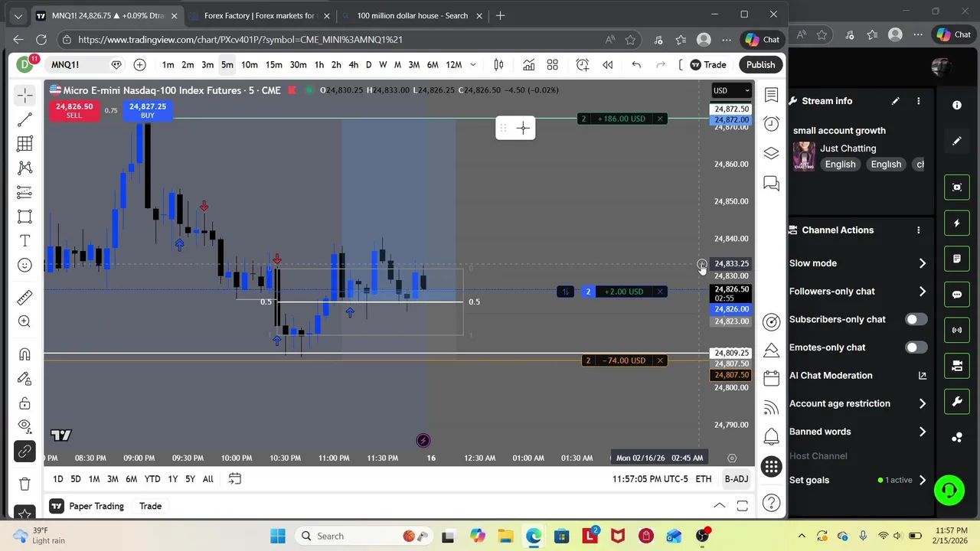Open the forecasting and measurement tools
Viewport: 980px width, 551px height.
point(24,192)
